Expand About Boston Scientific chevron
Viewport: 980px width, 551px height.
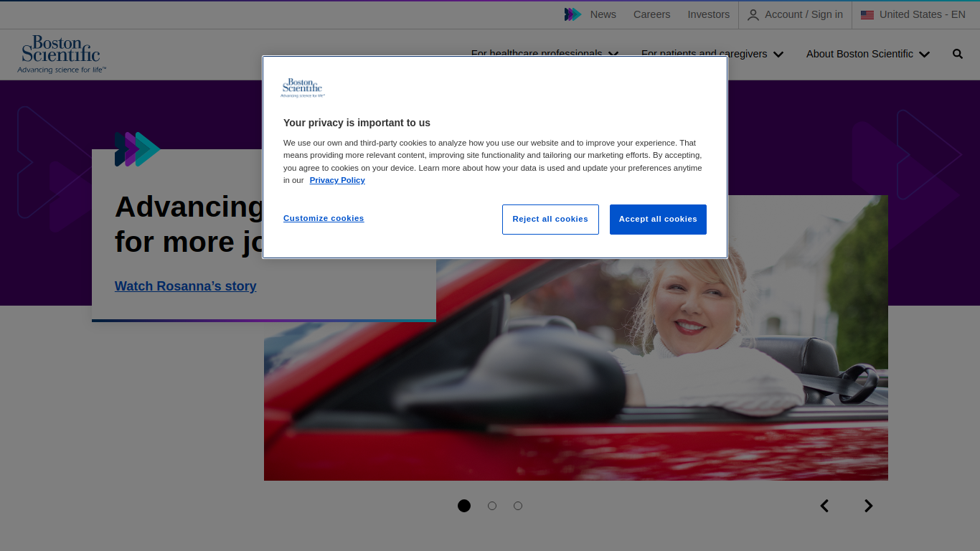(925, 55)
